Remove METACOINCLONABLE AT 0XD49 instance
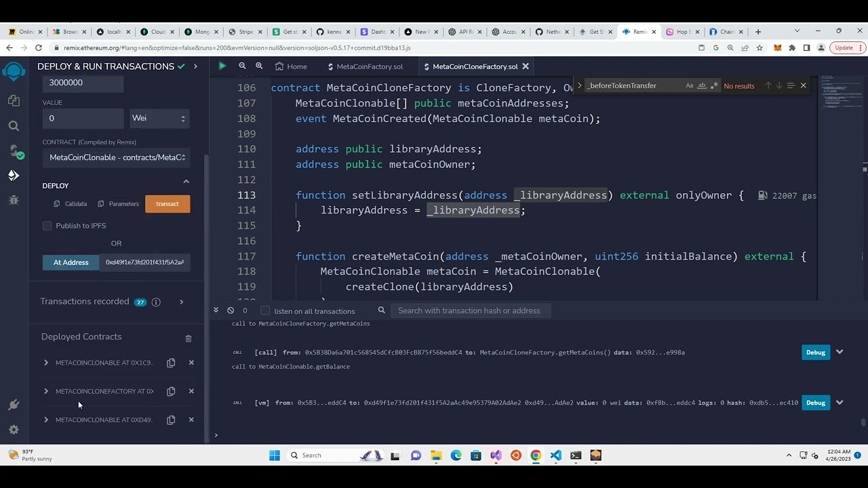Screen dimensions: 868x488 191,420
